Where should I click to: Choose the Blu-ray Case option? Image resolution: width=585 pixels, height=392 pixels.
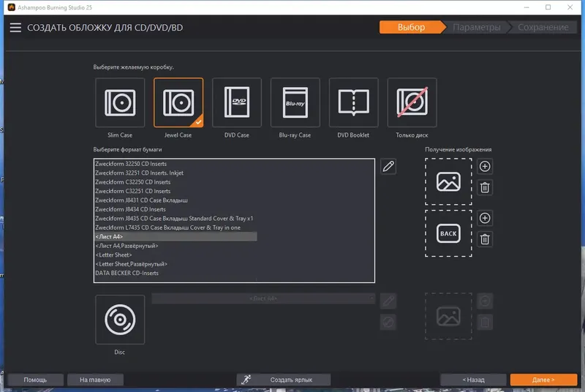coord(295,102)
